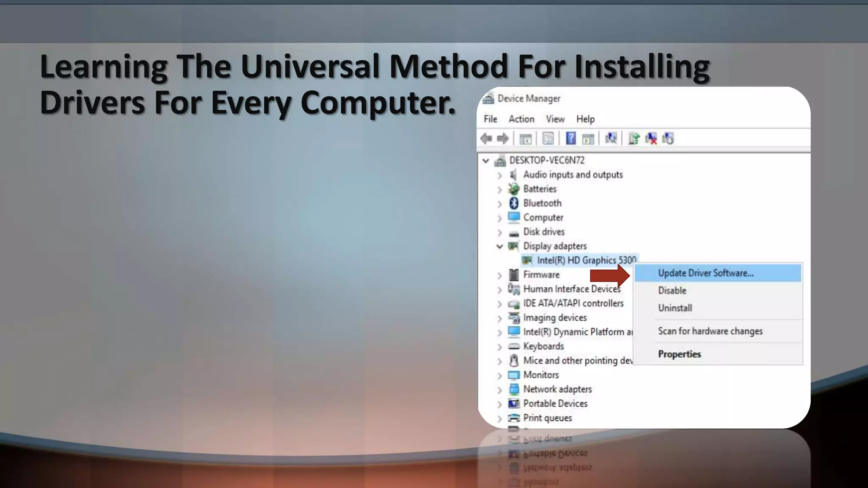
Task: Collapse the DESKTOP-VEC6N72 root node
Action: (486, 161)
